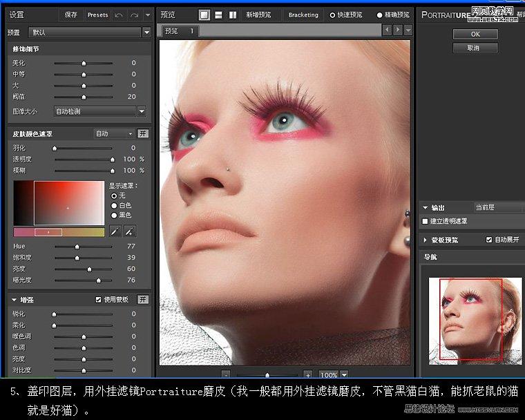Click the undo arrow icon
Screen dimensions: 525x420
[x=119, y=15]
